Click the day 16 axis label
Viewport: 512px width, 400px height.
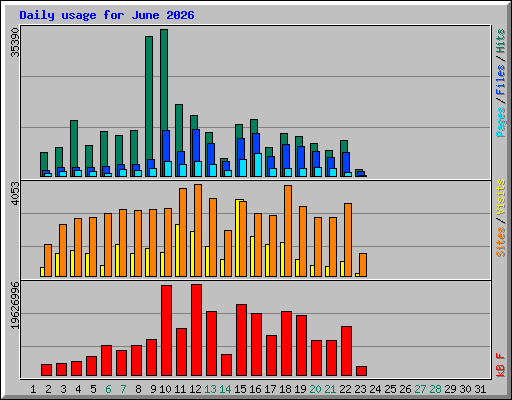point(255,389)
